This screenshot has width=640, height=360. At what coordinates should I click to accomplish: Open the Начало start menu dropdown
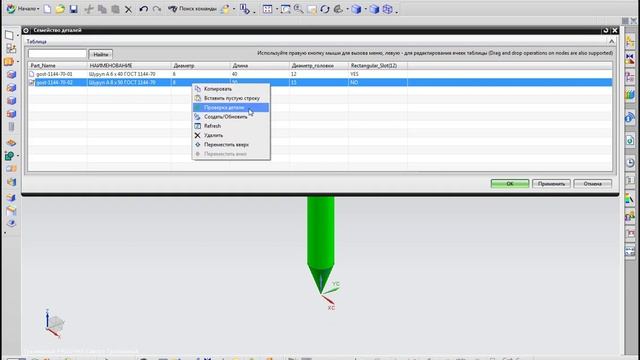click(x=23, y=9)
